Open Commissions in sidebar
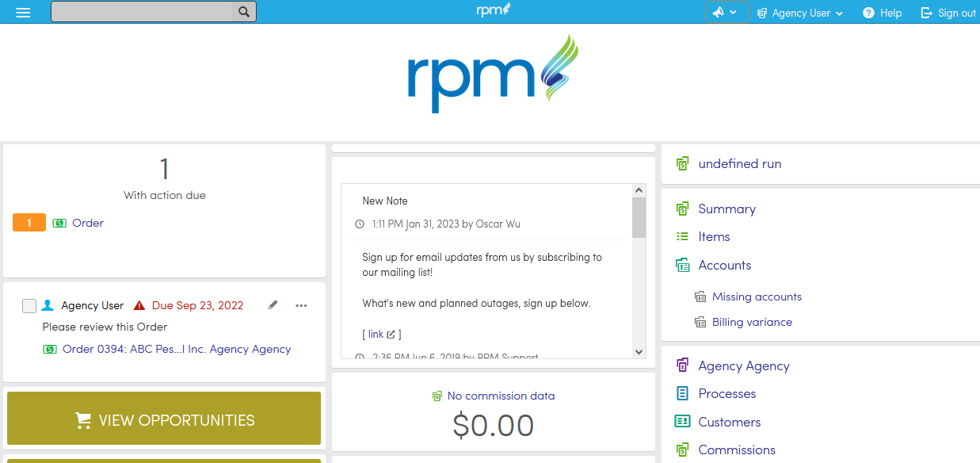 tap(737, 450)
